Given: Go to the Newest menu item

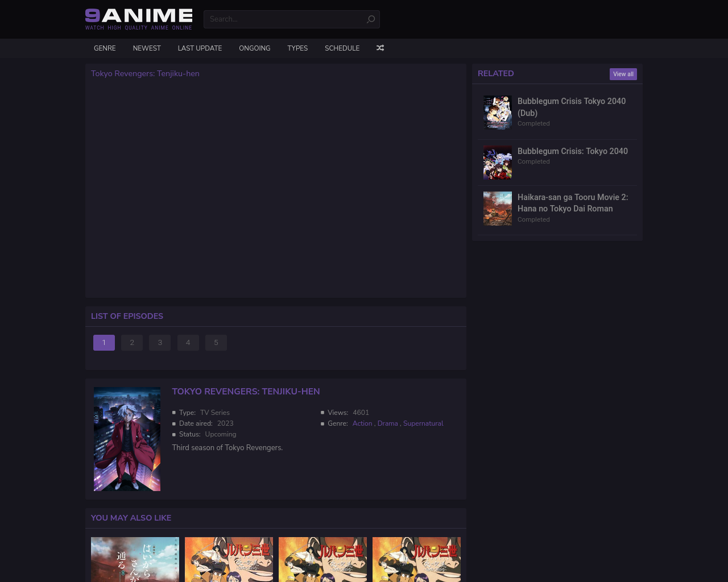Looking at the screenshot, I should tap(147, 48).
